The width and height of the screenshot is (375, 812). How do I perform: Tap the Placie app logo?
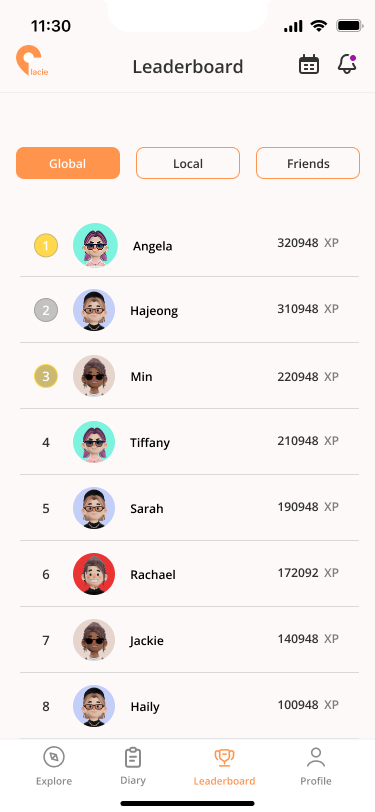(32, 62)
